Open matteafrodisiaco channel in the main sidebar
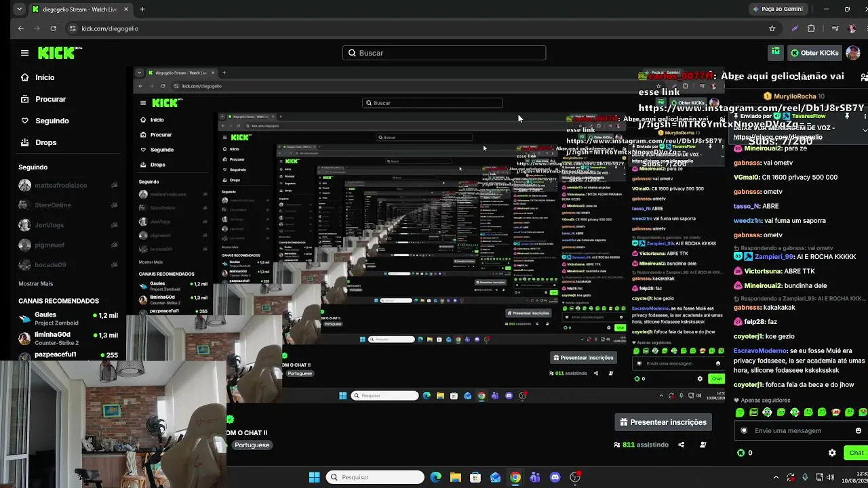Screen dimensions: 868x488 tap(68, 185)
